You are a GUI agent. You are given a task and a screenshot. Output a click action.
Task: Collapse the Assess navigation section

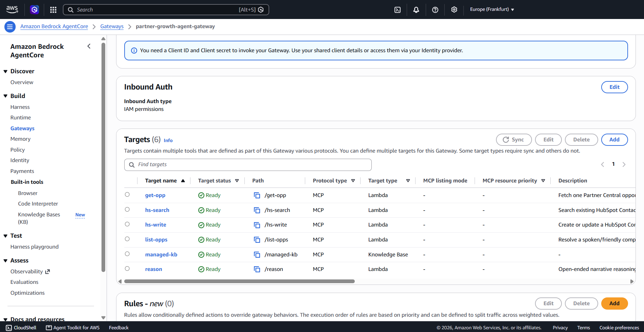click(x=5, y=261)
